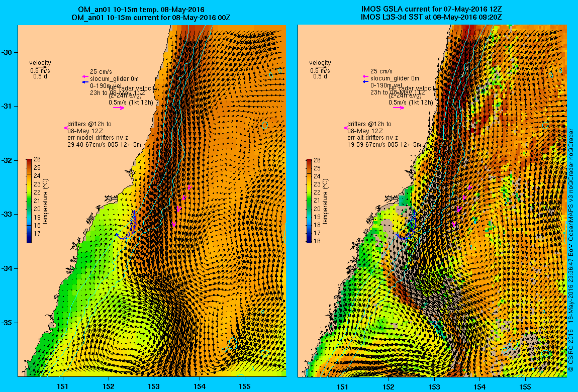The width and height of the screenshot is (578, 392).
Task: Click 'slocum_glider 0m' text in right panel
Action: (x=395, y=78)
